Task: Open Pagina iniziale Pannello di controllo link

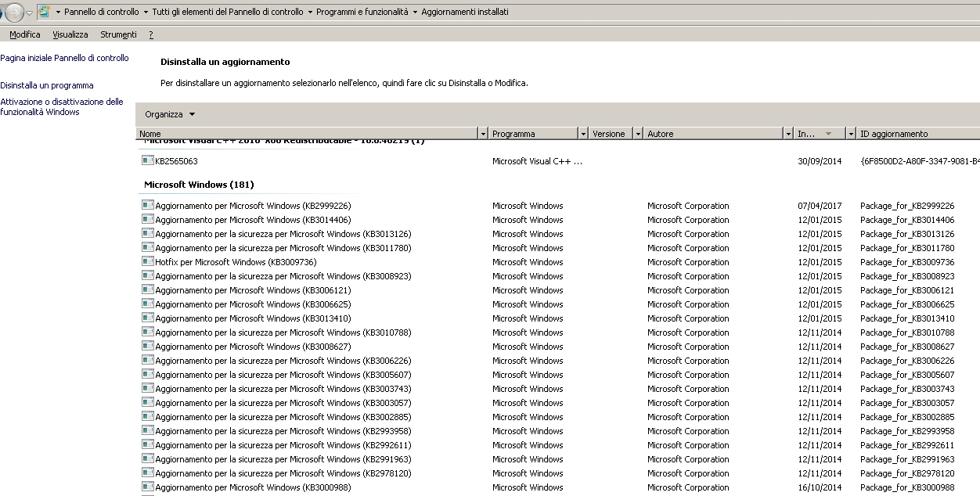Action: (x=64, y=58)
